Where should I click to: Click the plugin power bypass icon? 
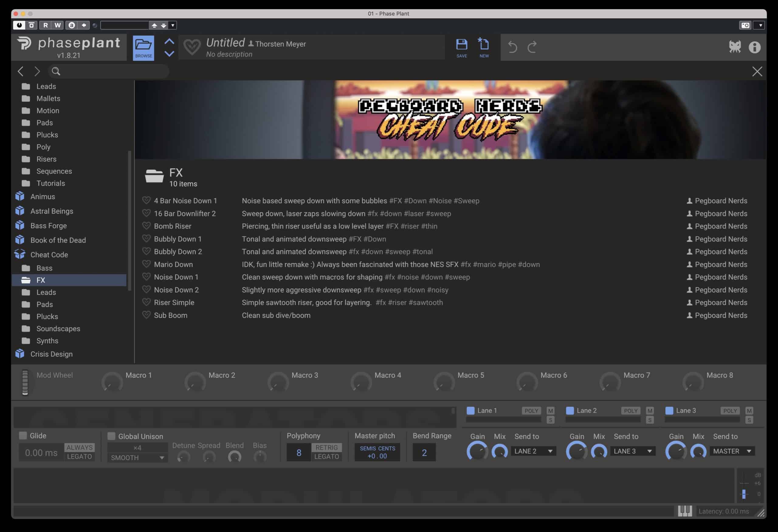tap(19, 25)
